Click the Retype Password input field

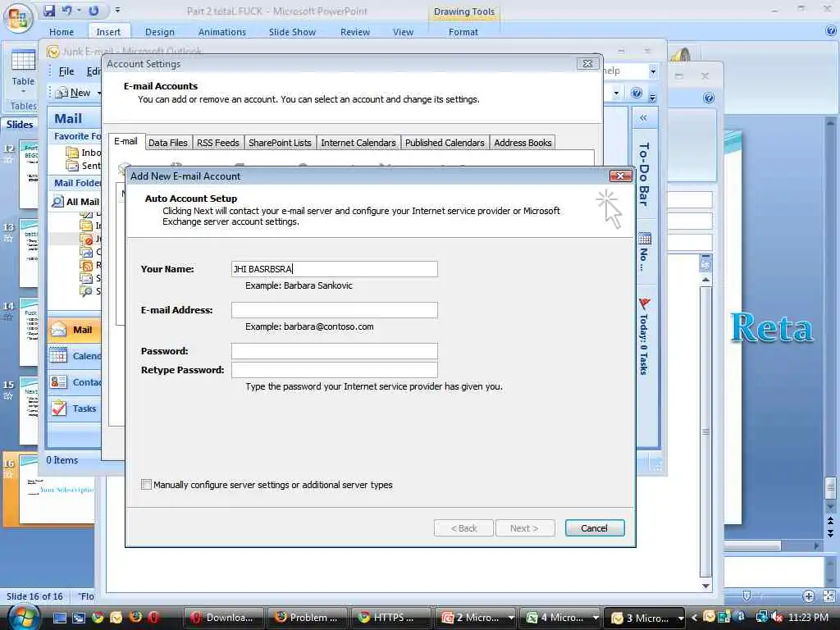(335, 370)
